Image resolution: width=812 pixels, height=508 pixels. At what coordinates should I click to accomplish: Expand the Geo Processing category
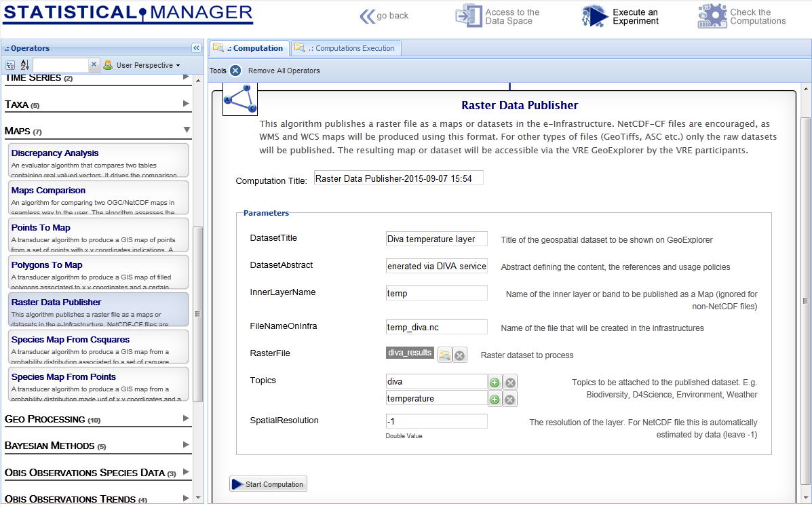pyautogui.click(x=186, y=418)
